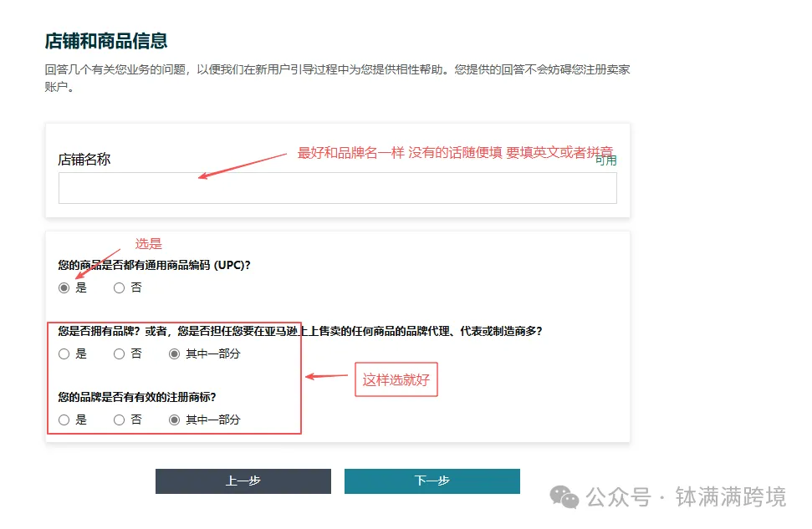Select 否 for the UPC question
812x529 pixels.
(119, 287)
